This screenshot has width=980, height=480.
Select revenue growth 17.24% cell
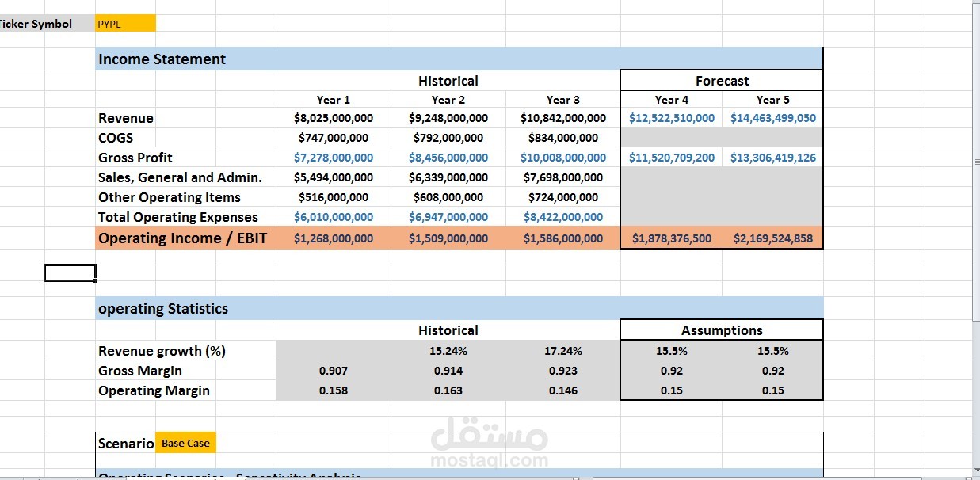[x=563, y=351]
